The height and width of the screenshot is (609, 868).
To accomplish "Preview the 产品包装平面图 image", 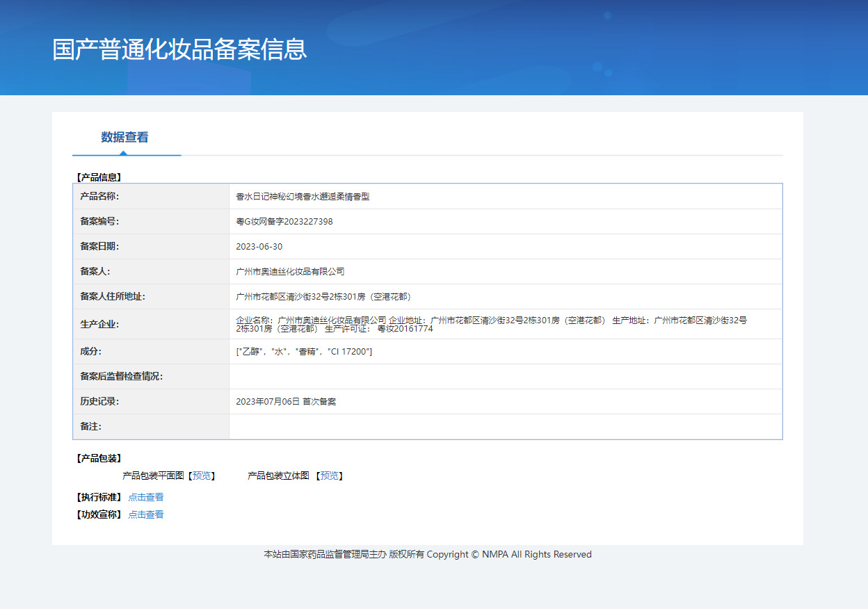I will pyautogui.click(x=202, y=476).
